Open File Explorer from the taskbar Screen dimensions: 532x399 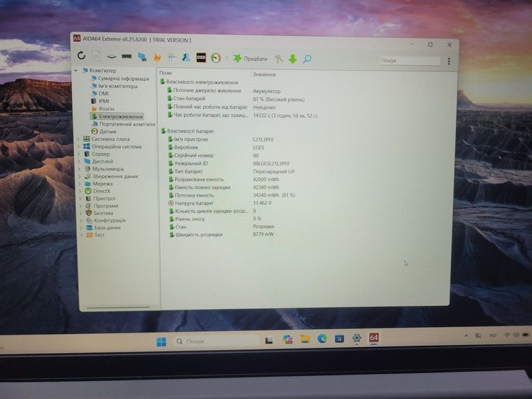[305, 339]
